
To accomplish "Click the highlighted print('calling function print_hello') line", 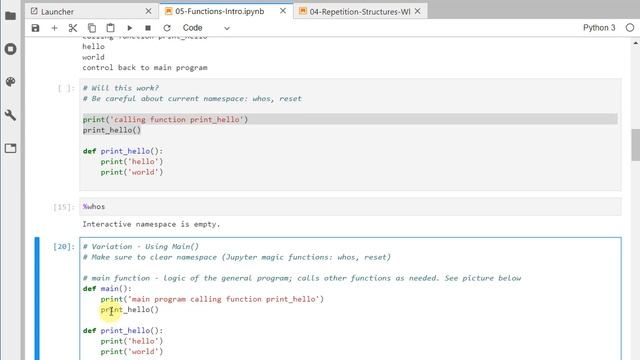I will pos(165,119).
